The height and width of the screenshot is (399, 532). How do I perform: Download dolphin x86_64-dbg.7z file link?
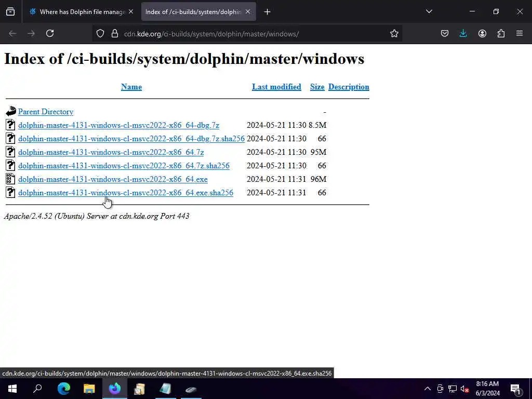coord(119,125)
